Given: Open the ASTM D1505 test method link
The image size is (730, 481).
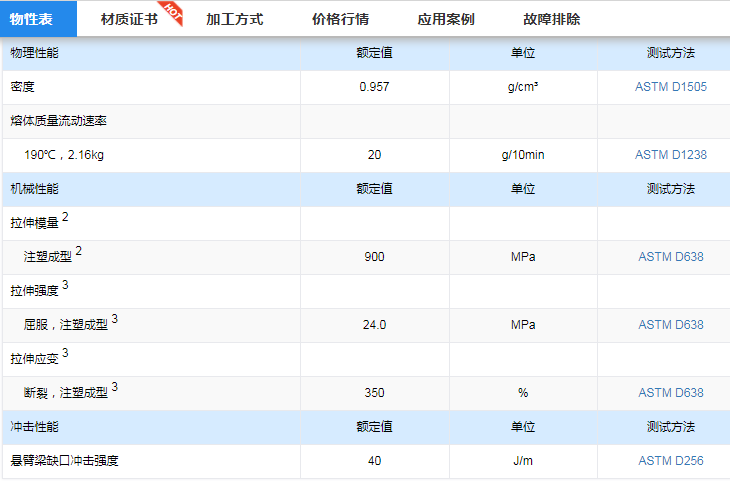Looking at the screenshot, I should (x=670, y=87).
